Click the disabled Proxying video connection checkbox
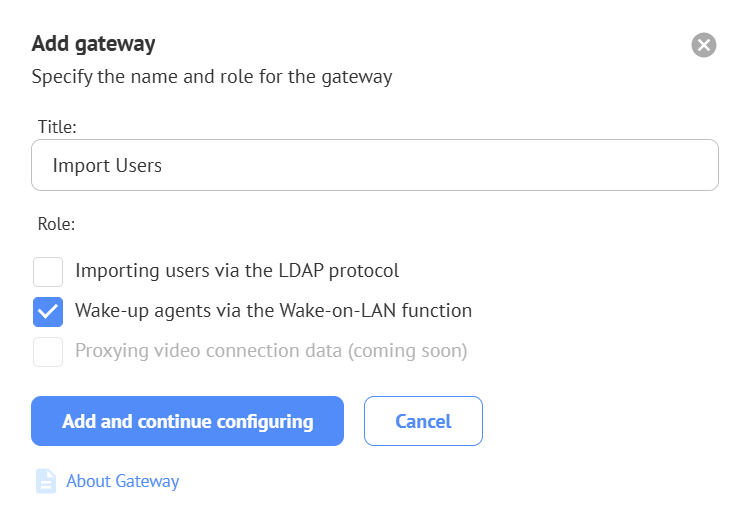Image resolution: width=749 pixels, height=527 pixels. point(48,352)
